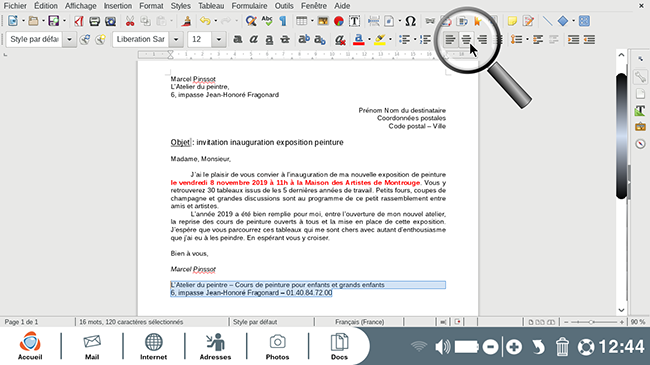The height and width of the screenshot is (365, 650).
Task: Save the document with the floppy icon
Action: coord(53,21)
